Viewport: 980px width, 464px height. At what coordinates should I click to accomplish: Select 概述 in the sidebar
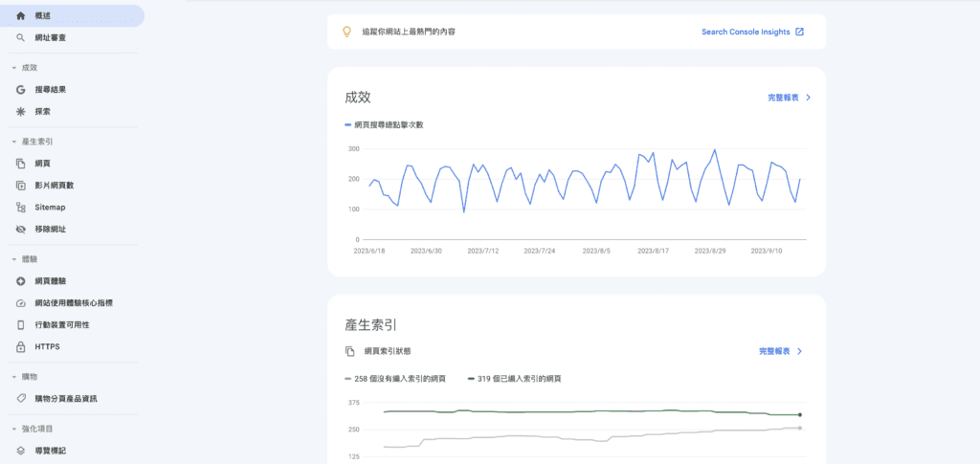(x=73, y=15)
